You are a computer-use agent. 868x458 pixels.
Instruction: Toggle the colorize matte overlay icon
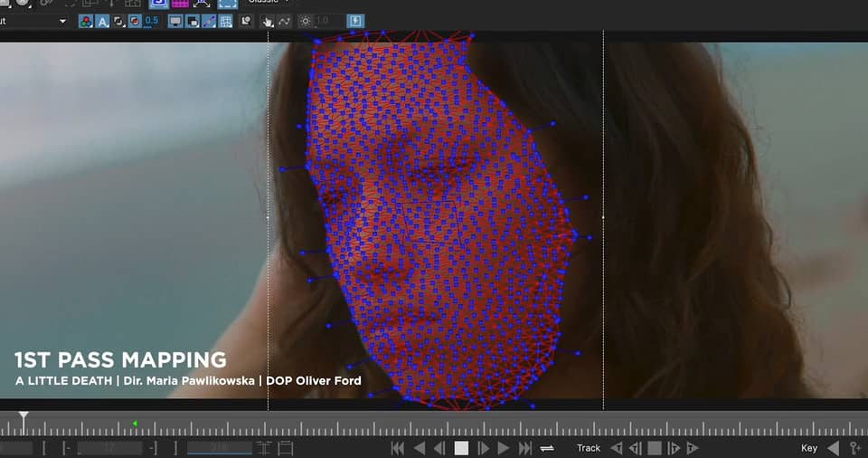coord(135,22)
